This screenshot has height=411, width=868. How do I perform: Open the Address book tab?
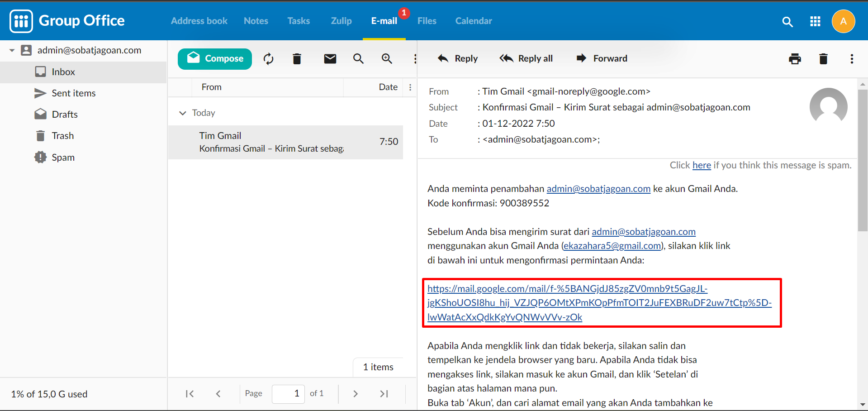pyautogui.click(x=199, y=21)
